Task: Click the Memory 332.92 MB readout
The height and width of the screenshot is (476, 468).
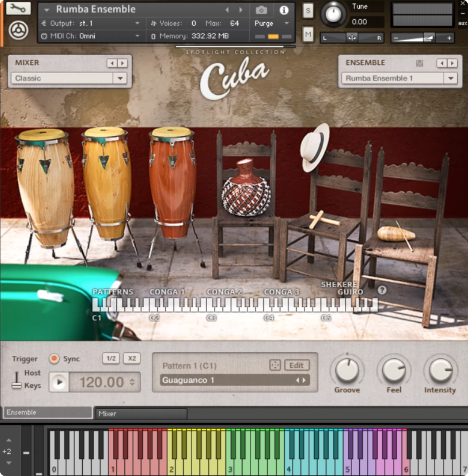Action: tap(210, 36)
